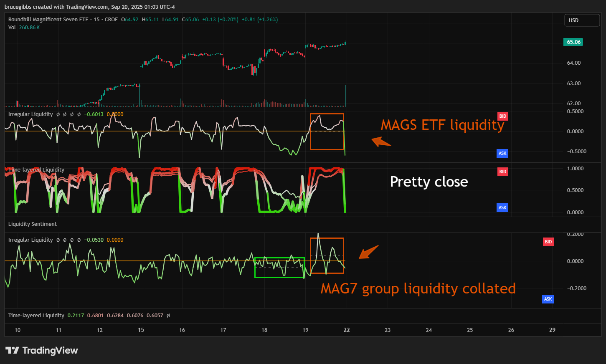Viewport: 606px width, 364px height.
Task: Click date 17 on the time axis
Action: click(x=223, y=330)
